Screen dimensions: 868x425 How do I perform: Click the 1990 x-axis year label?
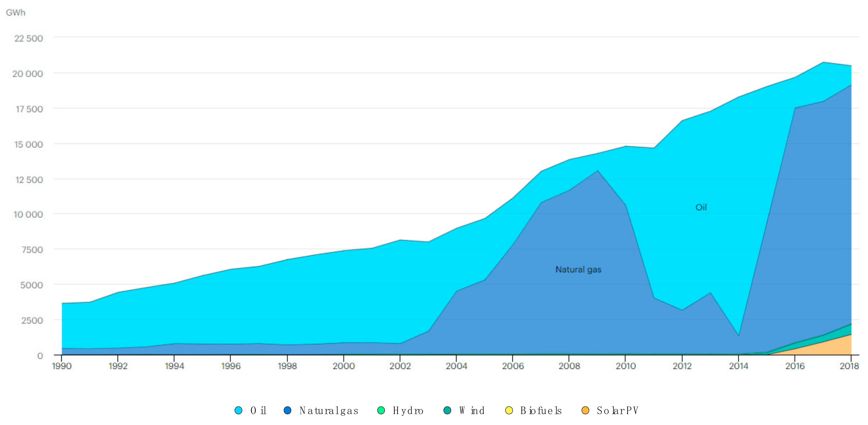point(62,366)
